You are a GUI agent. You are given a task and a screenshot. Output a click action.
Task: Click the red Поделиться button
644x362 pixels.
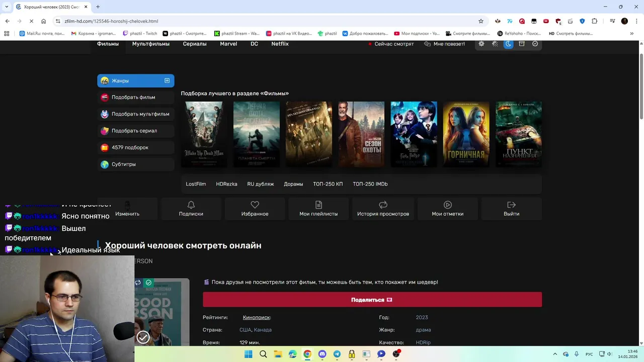(372, 300)
